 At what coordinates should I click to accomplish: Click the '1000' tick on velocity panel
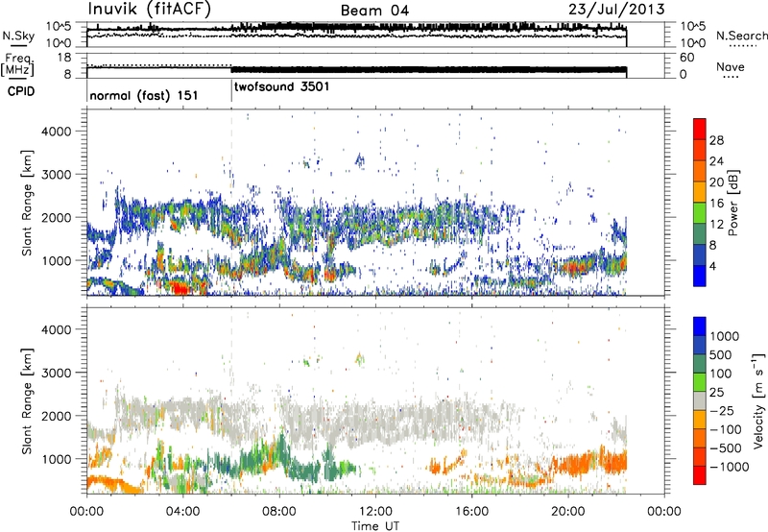57,459
